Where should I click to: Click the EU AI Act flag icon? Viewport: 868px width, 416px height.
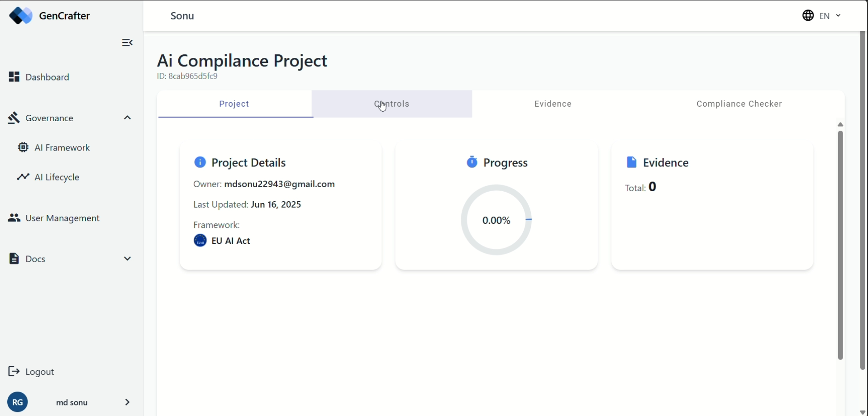[x=200, y=241]
